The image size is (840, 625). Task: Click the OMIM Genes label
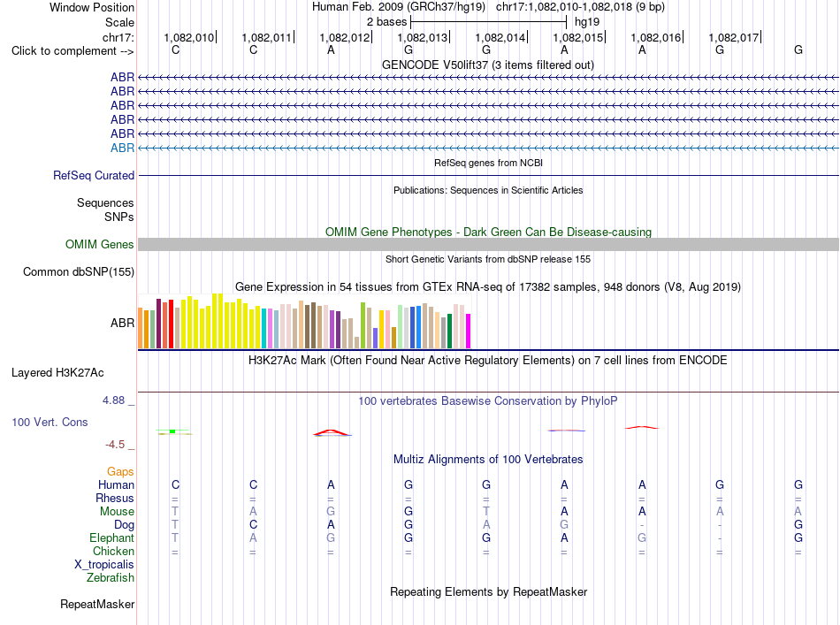click(99, 244)
